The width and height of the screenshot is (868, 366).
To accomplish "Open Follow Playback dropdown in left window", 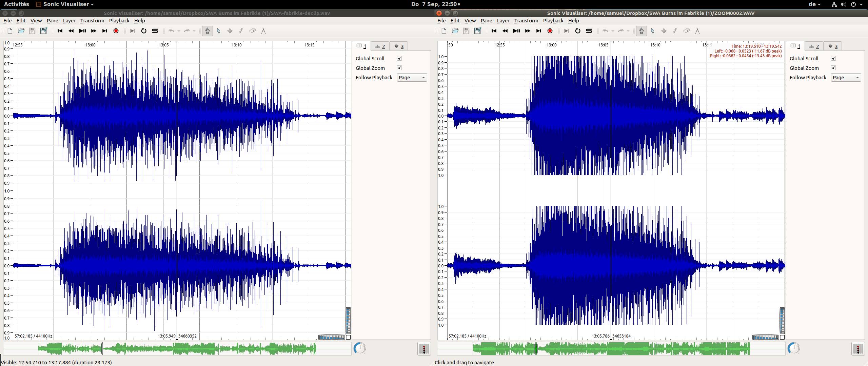I will [412, 78].
